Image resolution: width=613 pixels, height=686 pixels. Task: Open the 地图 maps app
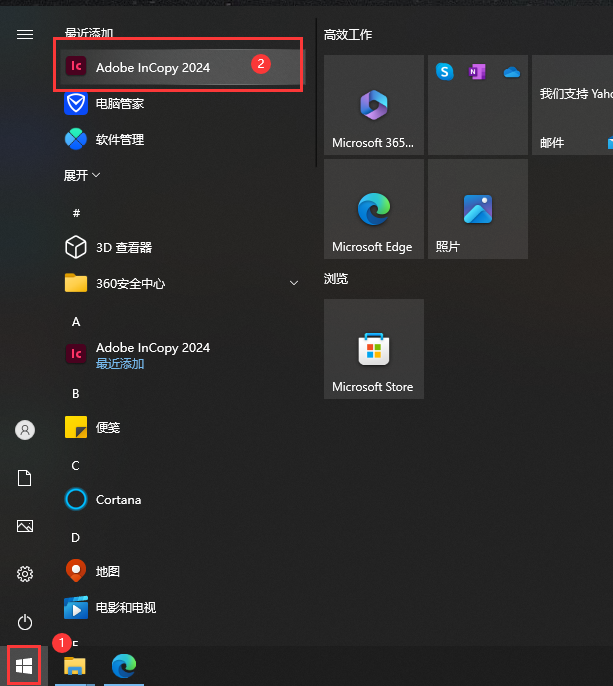[107, 571]
